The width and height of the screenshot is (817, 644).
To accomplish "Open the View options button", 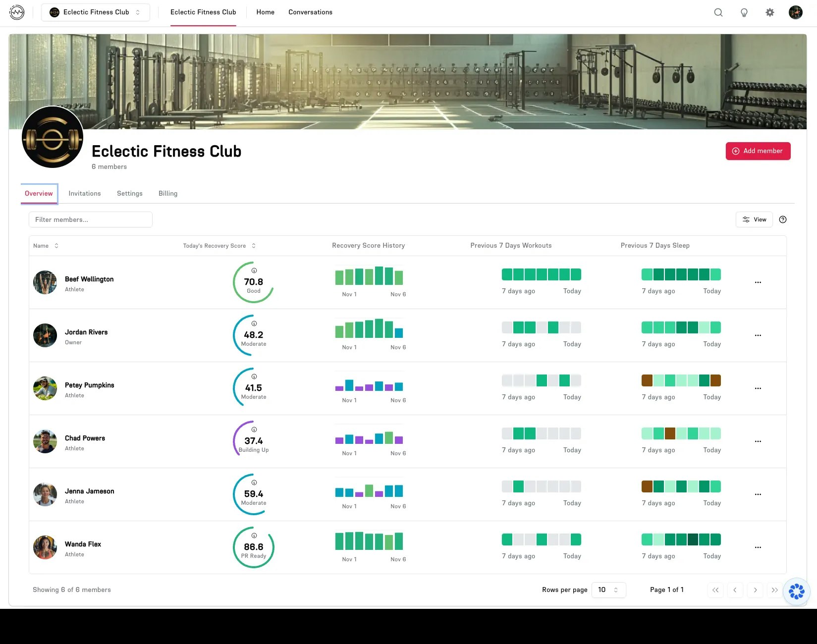I will point(754,219).
